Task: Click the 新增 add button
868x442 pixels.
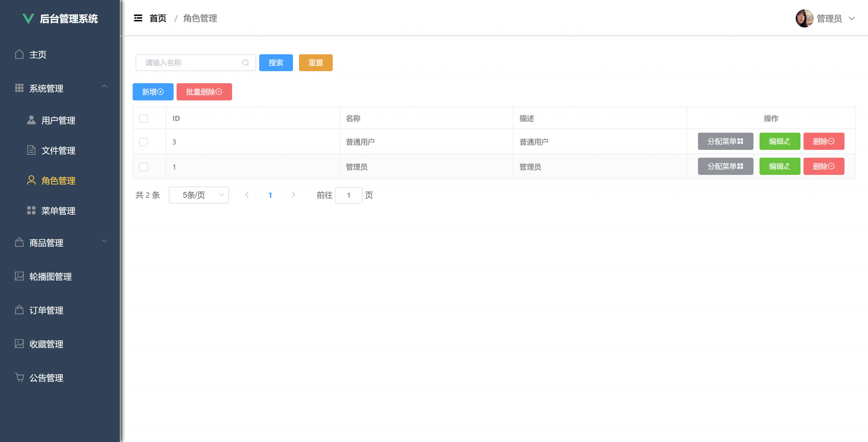Action: coord(153,92)
